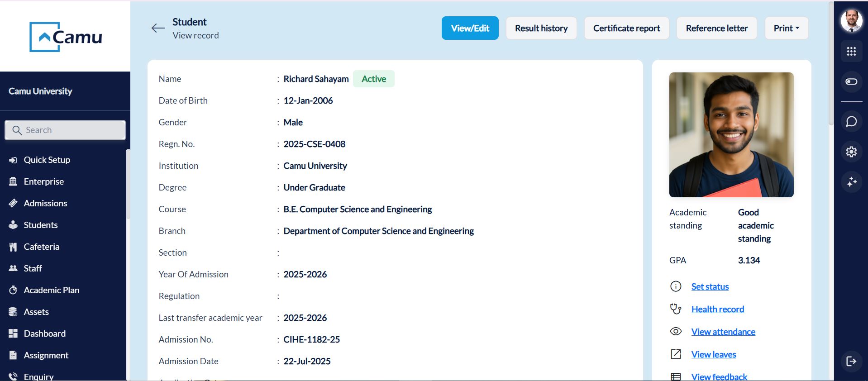Select Admissions from the sidebar menu

[45, 203]
